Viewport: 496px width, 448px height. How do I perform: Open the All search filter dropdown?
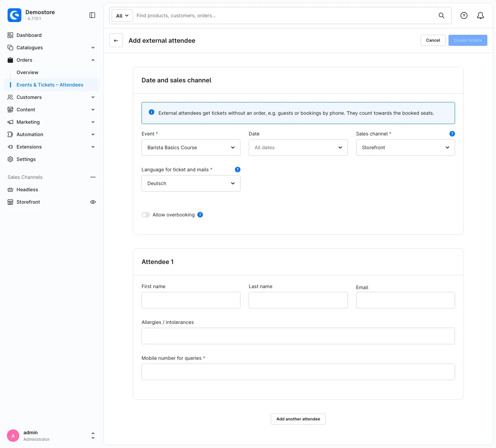[122, 16]
